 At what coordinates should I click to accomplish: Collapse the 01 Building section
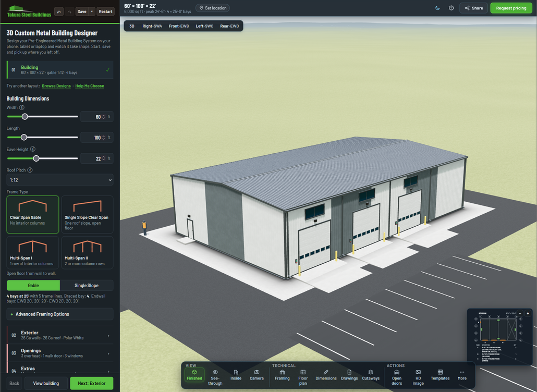(x=60, y=70)
